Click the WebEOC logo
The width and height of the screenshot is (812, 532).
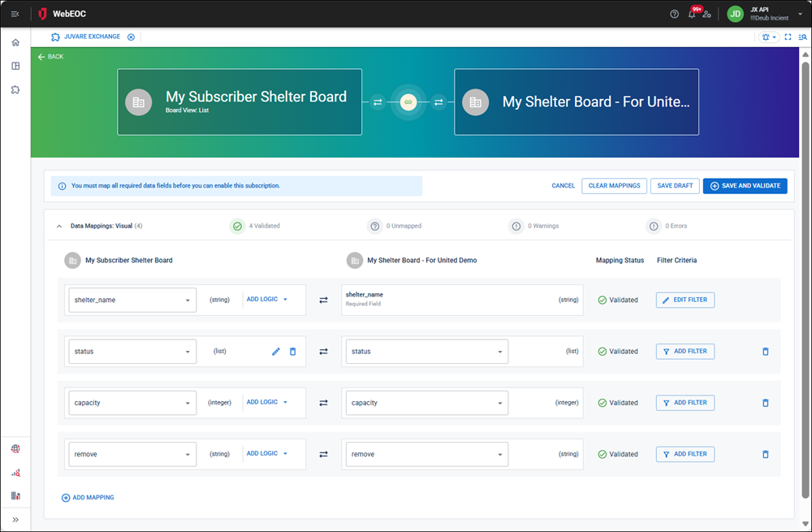pos(63,14)
